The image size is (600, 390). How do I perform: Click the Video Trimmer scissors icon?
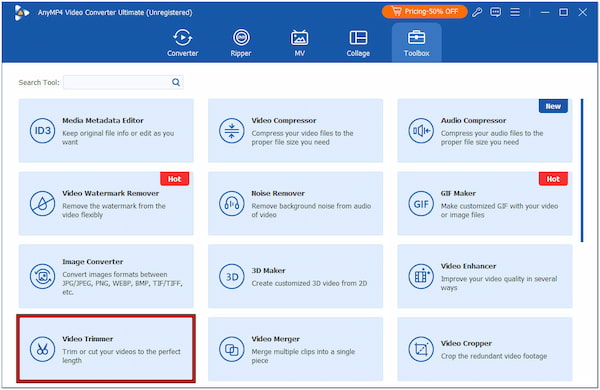click(x=42, y=349)
